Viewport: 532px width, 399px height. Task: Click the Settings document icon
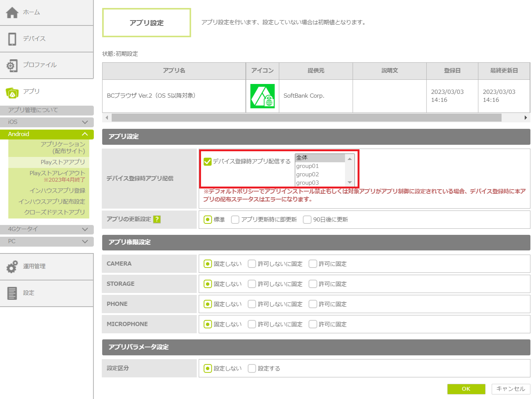tap(12, 293)
